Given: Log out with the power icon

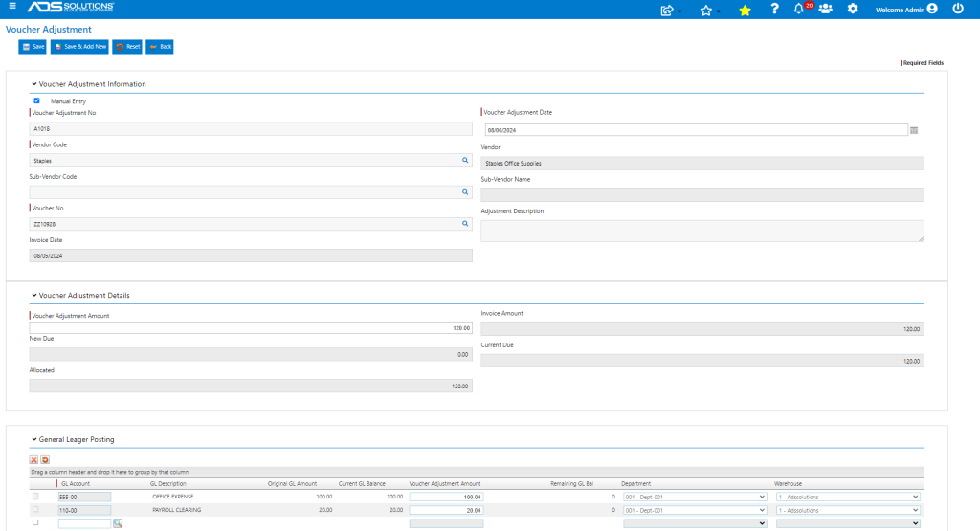Looking at the screenshot, I should (957, 9).
